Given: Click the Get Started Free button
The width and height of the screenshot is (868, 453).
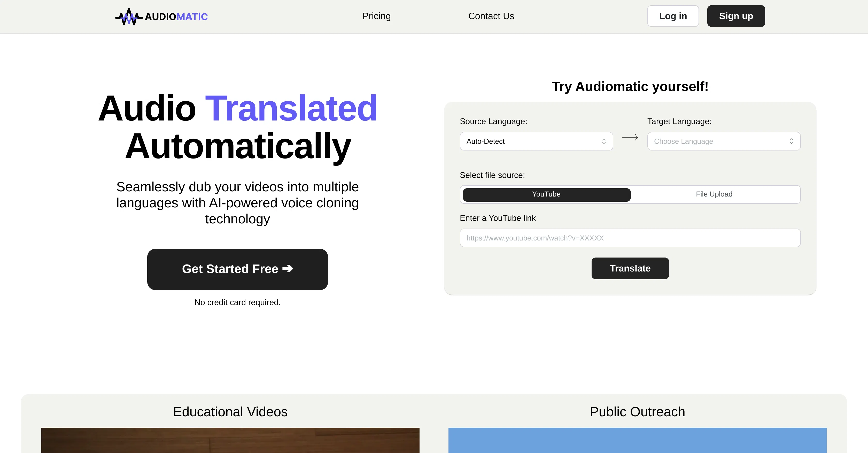Looking at the screenshot, I should click(237, 269).
